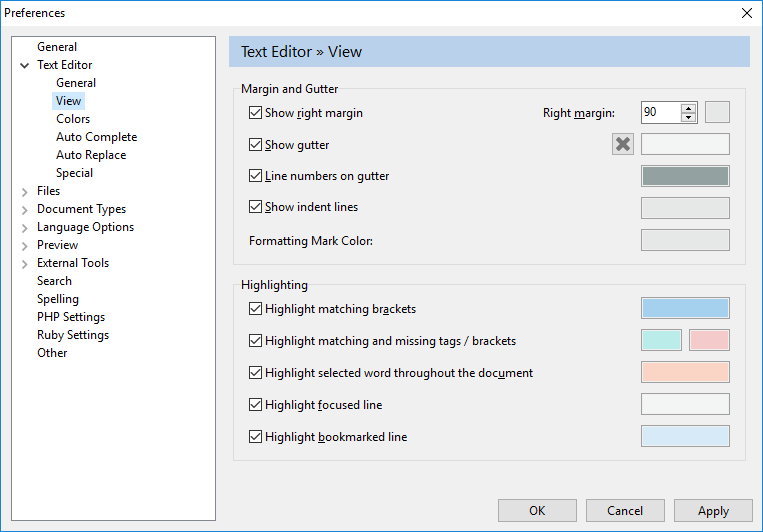Screen dimensions: 763x532
Task: Increase the right margin spinner value
Action: 688,108
